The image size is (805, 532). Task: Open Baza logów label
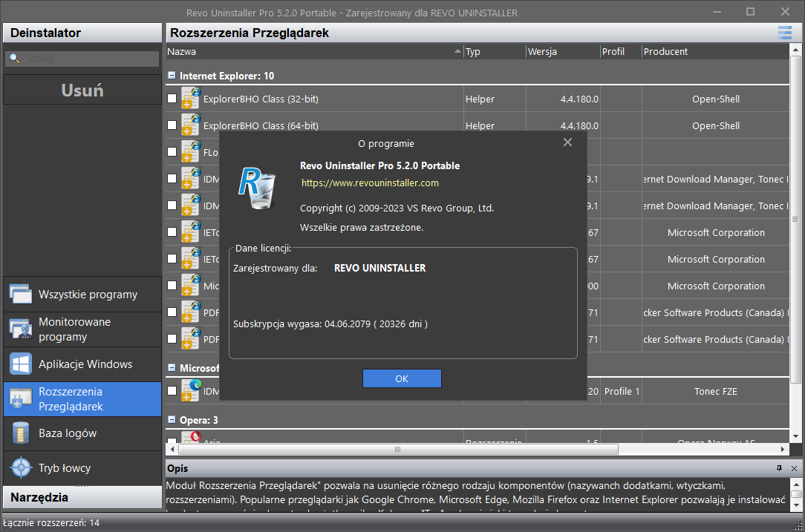coord(68,433)
